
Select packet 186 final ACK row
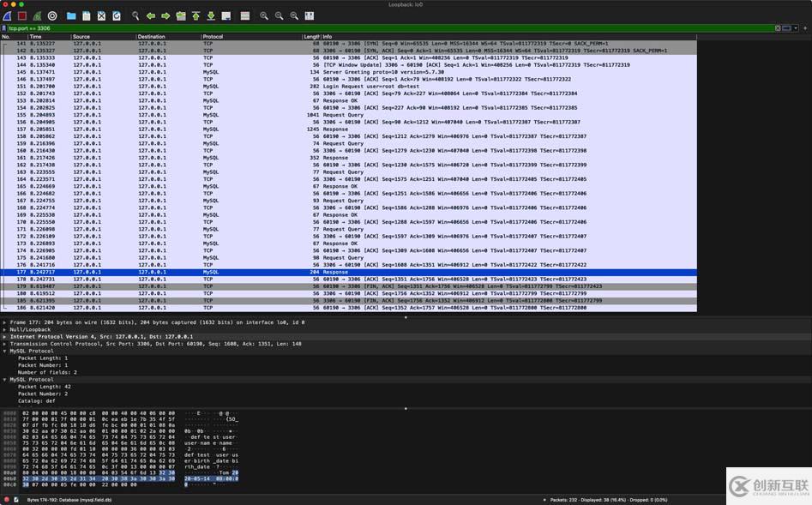348,308
